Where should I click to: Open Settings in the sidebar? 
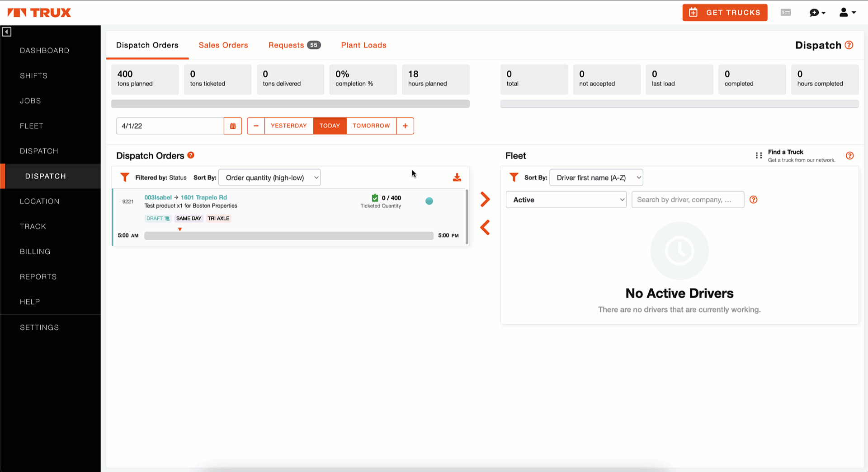click(39, 327)
